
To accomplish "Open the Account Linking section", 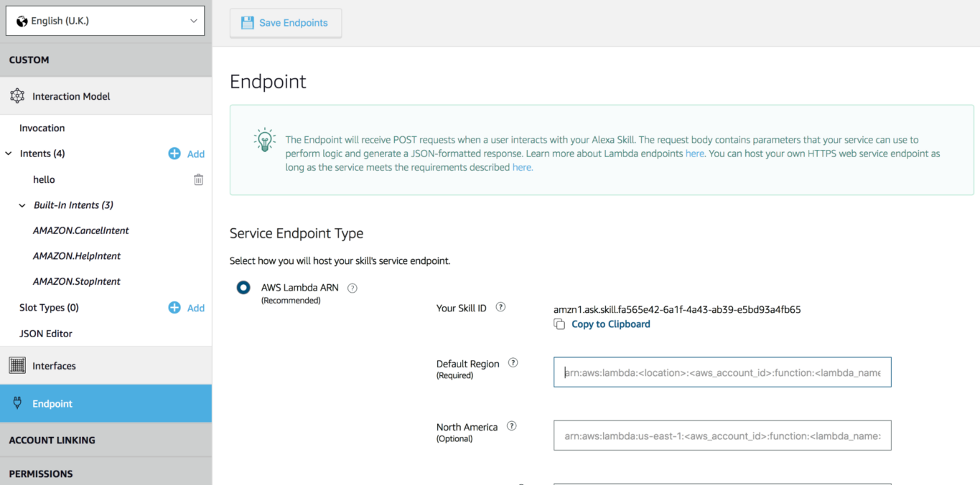I will [x=52, y=440].
